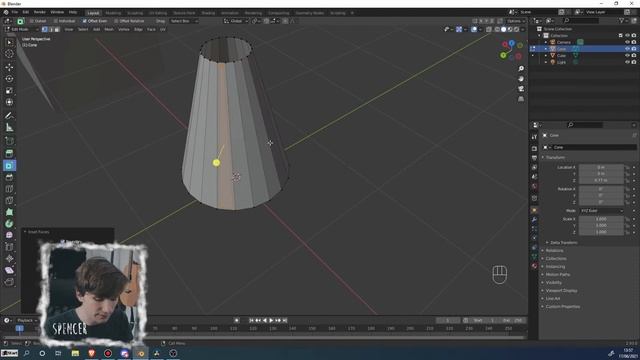Select the Bevel tool
The width and height of the screenshot is (640, 360).
coord(9,177)
